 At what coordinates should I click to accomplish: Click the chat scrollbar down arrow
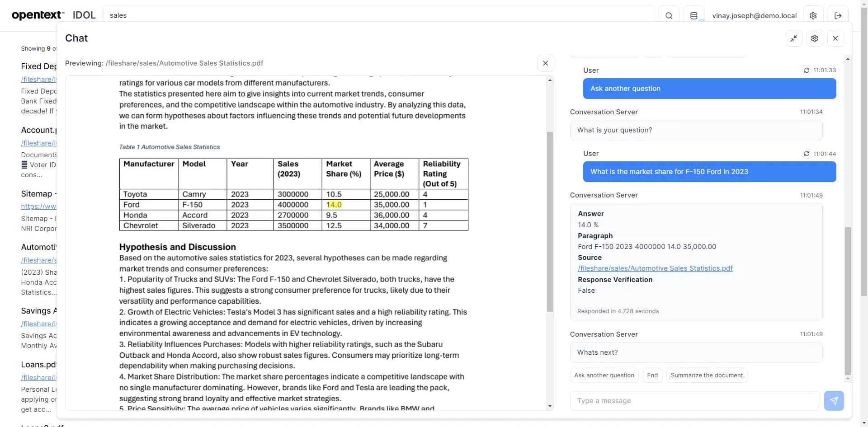[848, 379]
